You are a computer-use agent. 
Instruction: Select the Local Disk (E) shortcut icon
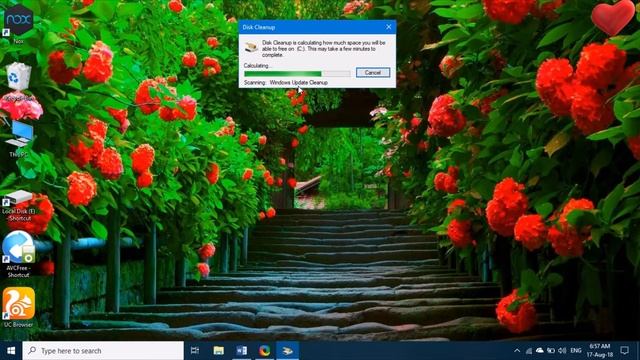[18, 205]
